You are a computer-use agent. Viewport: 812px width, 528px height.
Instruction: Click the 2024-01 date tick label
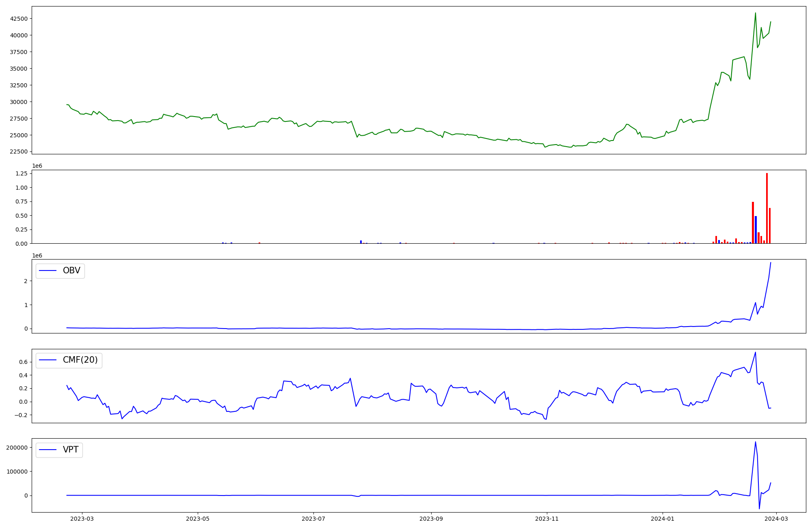[663, 519]
